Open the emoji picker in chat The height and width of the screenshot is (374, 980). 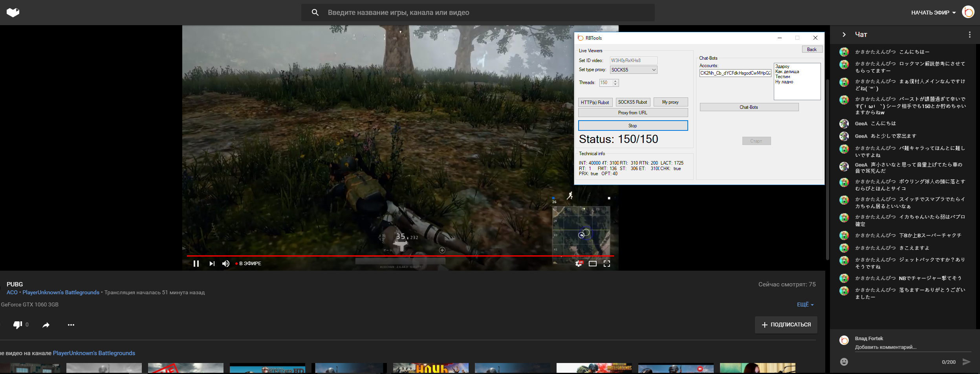(844, 362)
